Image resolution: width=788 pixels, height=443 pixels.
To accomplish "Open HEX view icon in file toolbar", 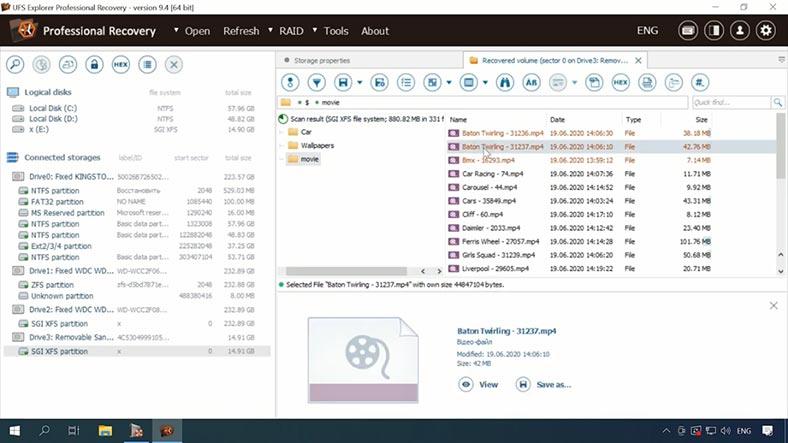I will click(621, 82).
